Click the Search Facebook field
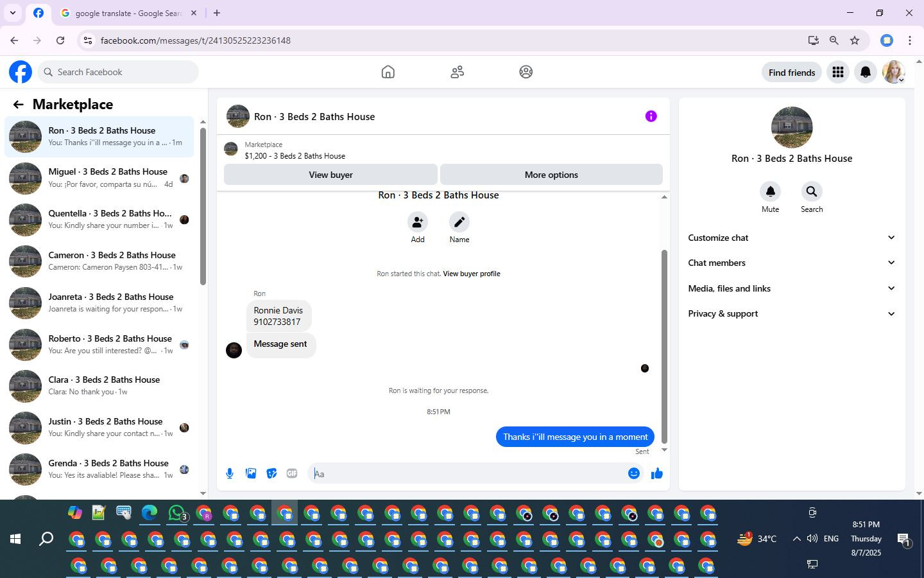This screenshot has width=924, height=578. pyautogui.click(x=118, y=72)
